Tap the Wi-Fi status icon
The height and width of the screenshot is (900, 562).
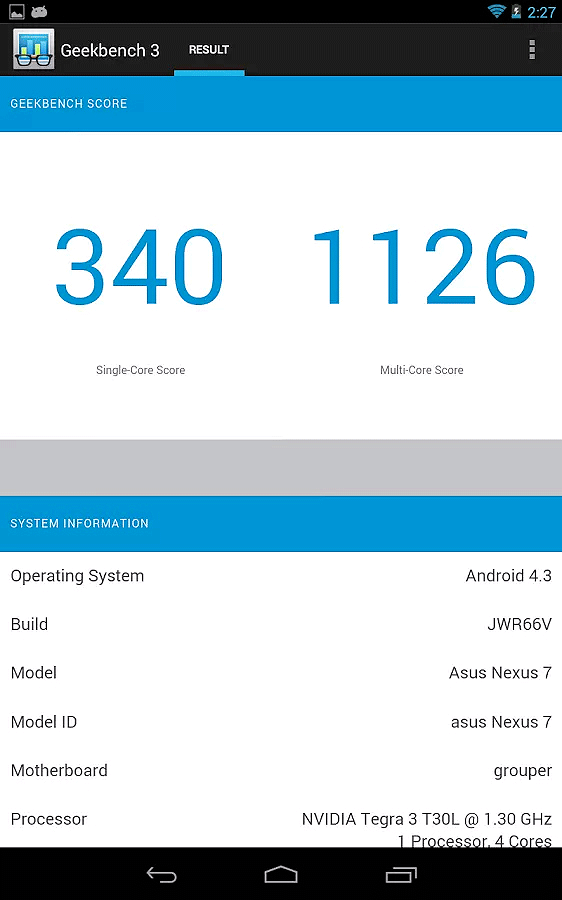click(x=496, y=11)
